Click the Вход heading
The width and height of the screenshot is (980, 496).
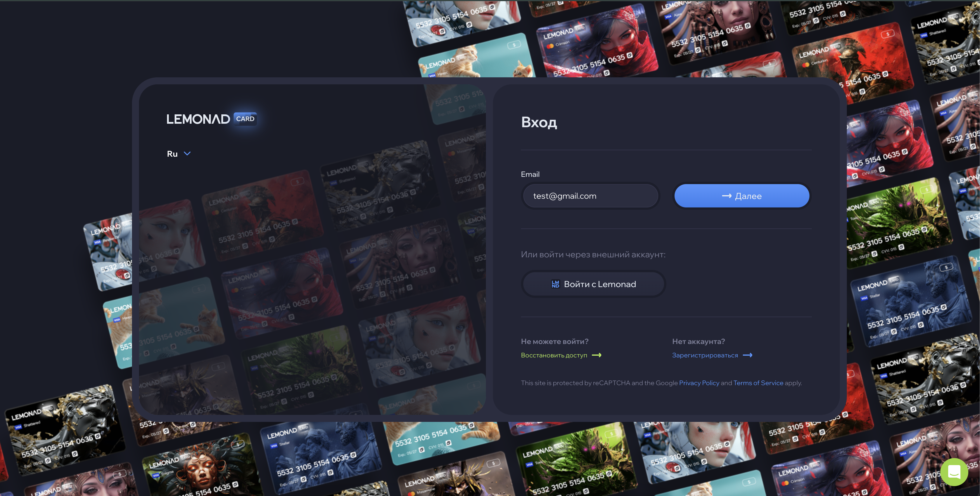[x=539, y=122]
